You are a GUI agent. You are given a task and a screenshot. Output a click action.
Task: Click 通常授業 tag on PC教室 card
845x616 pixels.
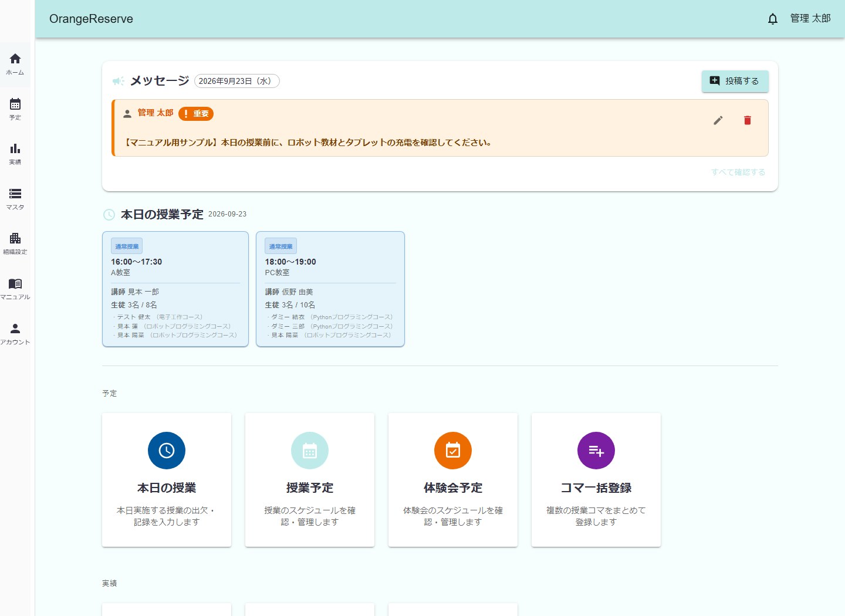click(x=281, y=246)
